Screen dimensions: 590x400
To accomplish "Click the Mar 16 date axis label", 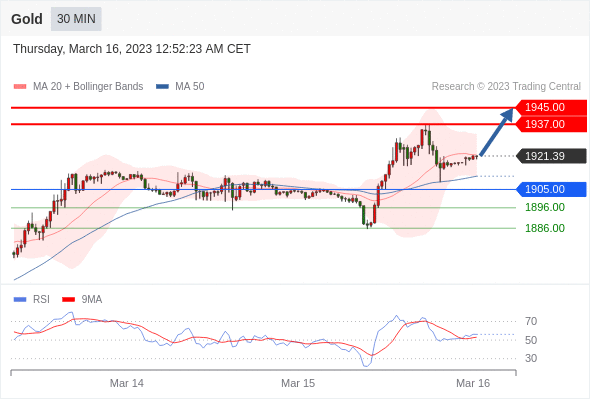I will coord(473,383).
